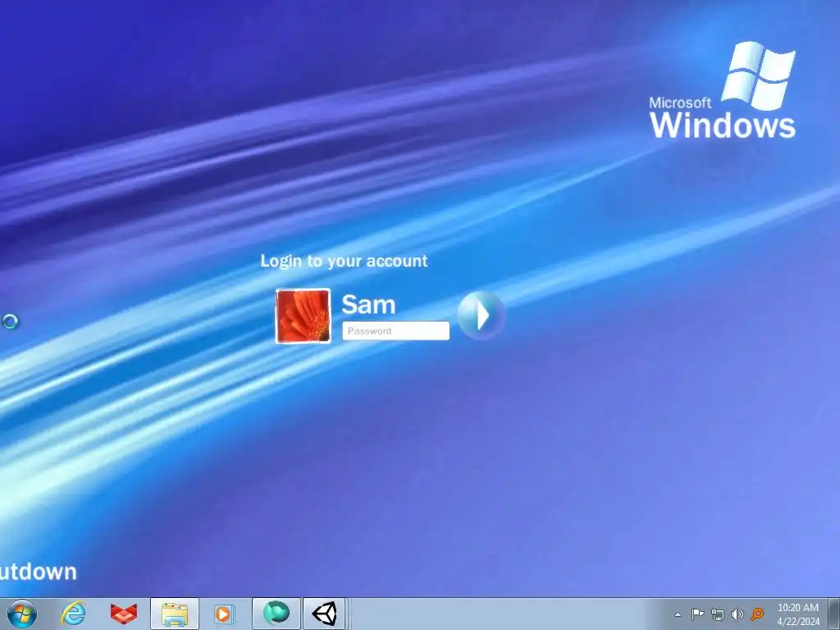Open the Windows Start menu
The image size is (840, 630).
22,614
